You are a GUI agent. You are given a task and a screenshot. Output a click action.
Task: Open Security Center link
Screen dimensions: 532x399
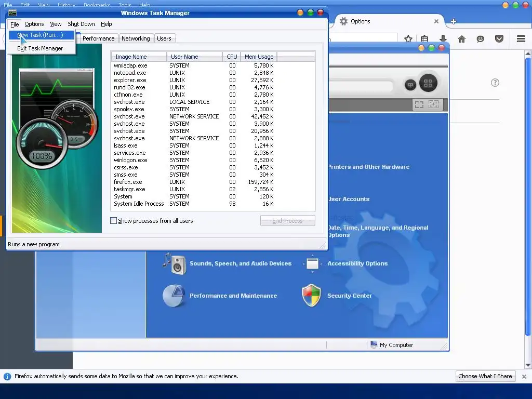tap(350, 296)
